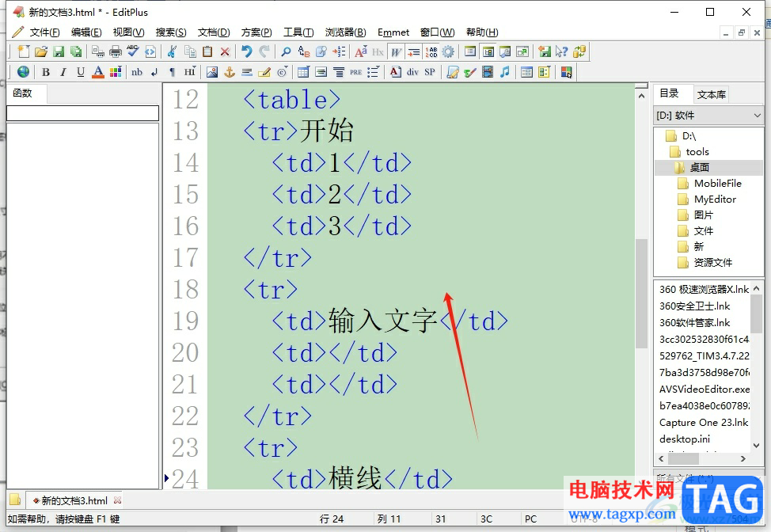This screenshot has height=532, width=771.
Task: Open color palette grid dropdown
Action: (116, 72)
